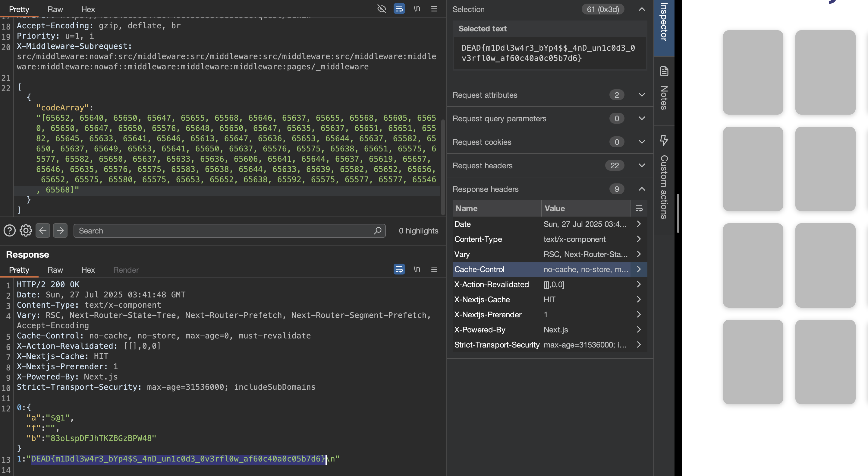868x476 pixels.
Task: Open search settings gear icon
Action: [x=26, y=230]
